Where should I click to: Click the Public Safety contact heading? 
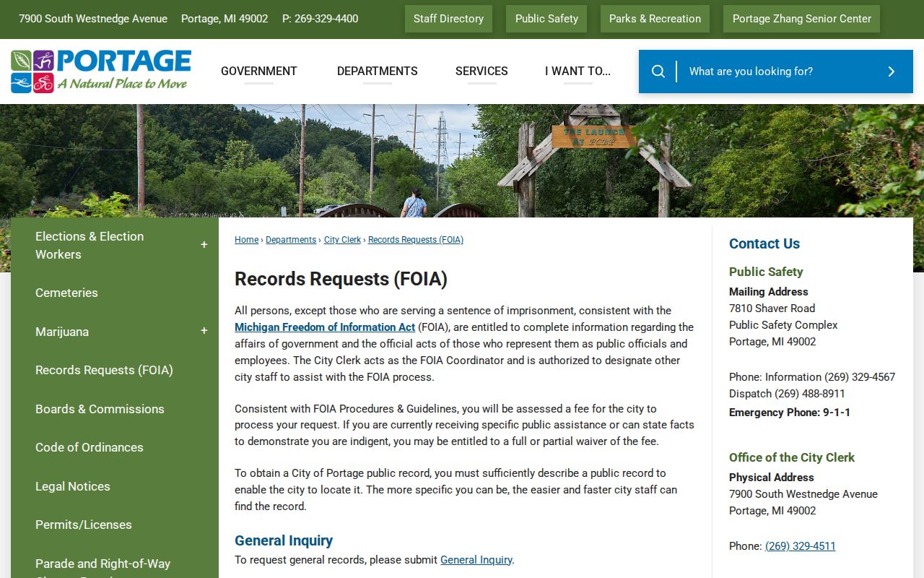(766, 272)
